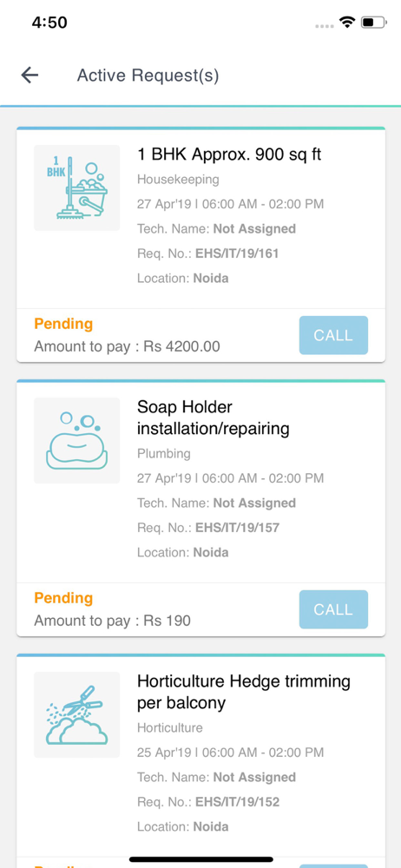Open the Soap Holder installation/repairing title

point(214,418)
